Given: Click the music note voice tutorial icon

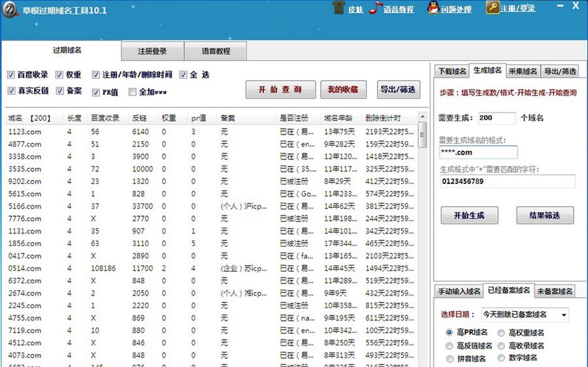Looking at the screenshot, I should tap(374, 9).
